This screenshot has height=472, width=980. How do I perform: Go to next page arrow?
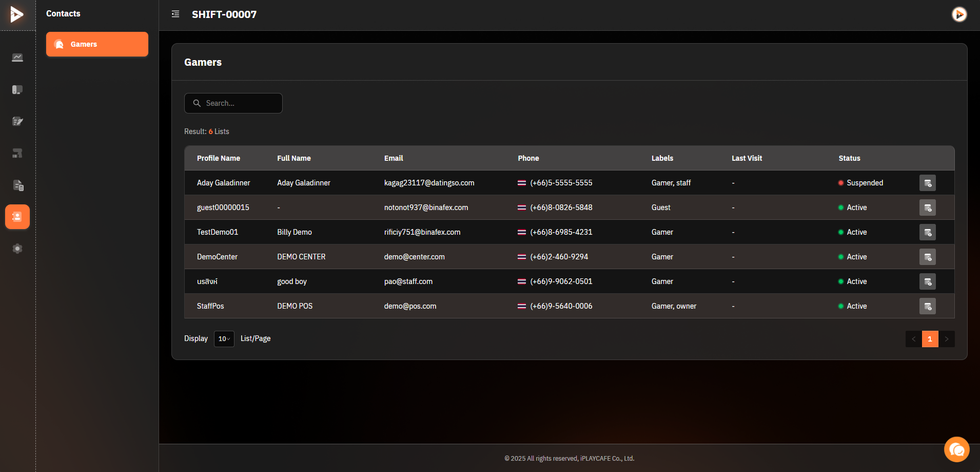pos(947,339)
